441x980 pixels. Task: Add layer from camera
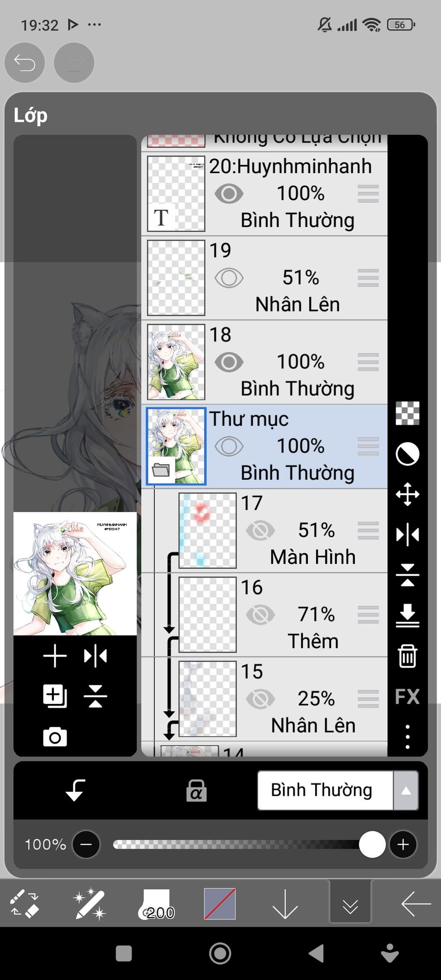pos(55,737)
